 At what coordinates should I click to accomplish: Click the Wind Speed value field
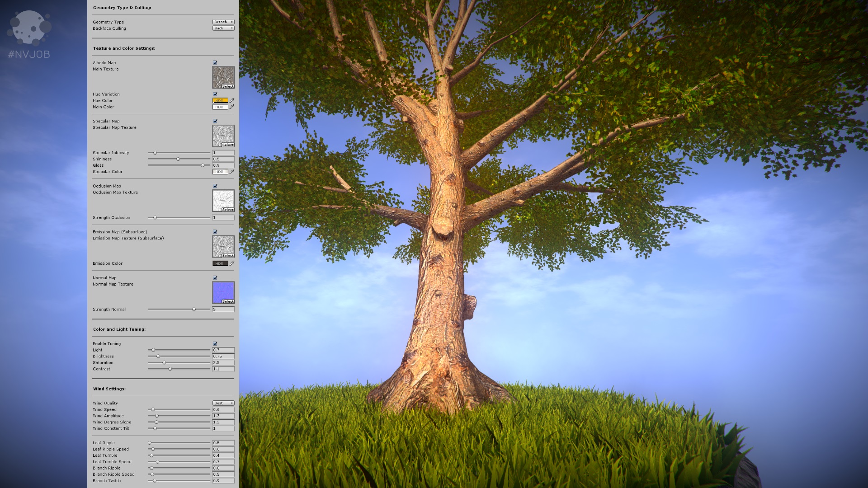(223, 409)
